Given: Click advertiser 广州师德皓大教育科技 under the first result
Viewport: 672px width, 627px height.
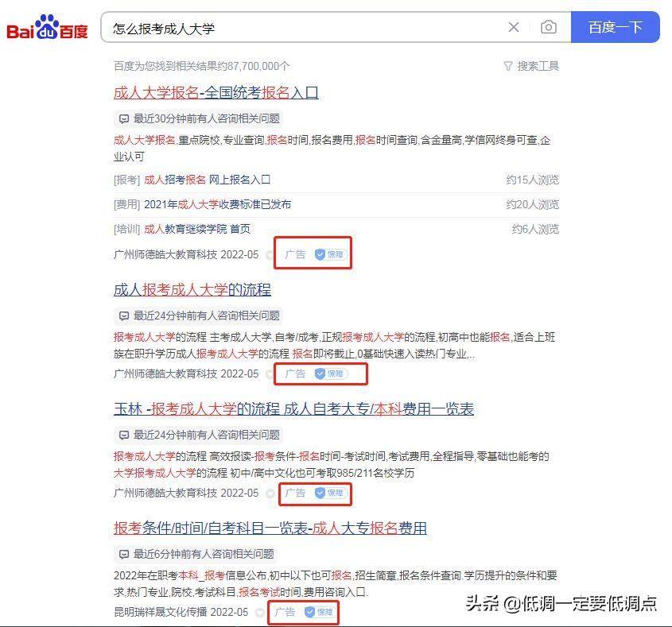Looking at the screenshot, I should (x=165, y=255).
